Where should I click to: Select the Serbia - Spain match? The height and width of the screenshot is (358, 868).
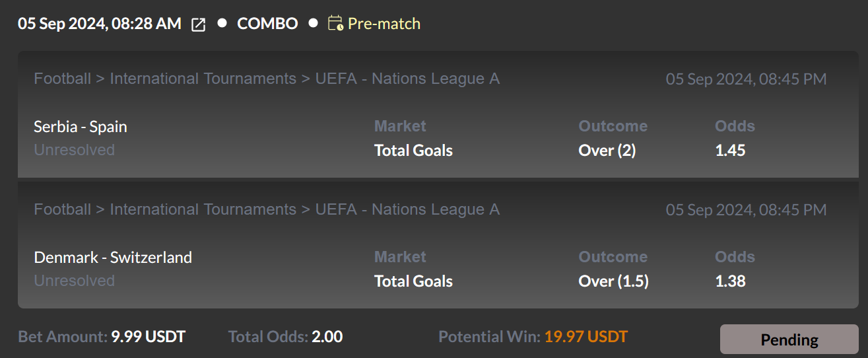pos(81,126)
